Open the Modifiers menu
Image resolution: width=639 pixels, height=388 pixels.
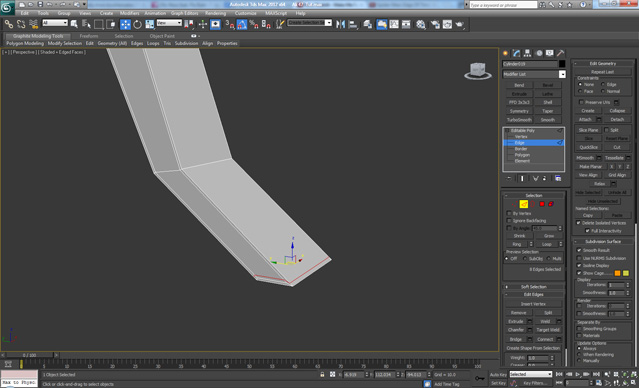click(130, 13)
